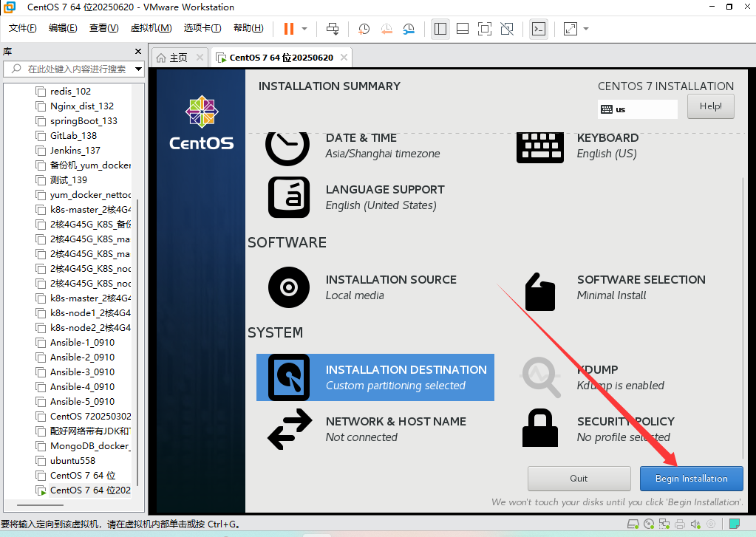The height and width of the screenshot is (537, 756).
Task: Open the 虚拟机(M) menu
Action: click(x=150, y=27)
